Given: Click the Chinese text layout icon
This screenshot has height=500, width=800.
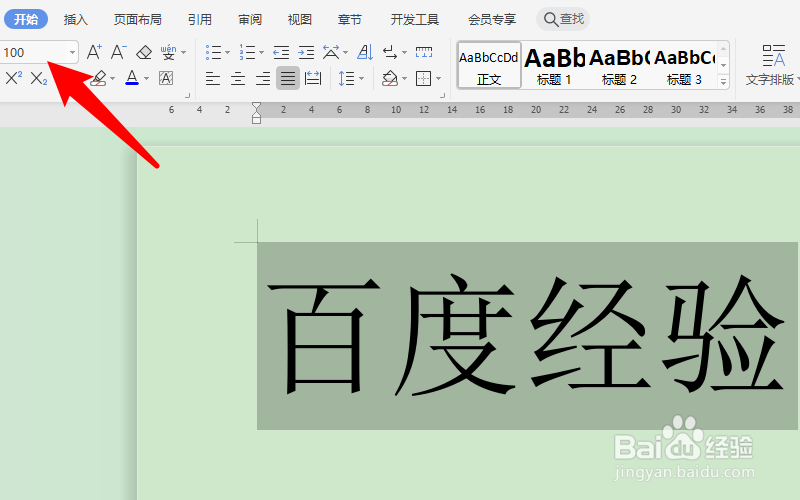Looking at the screenshot, I should tap(331, 52).
